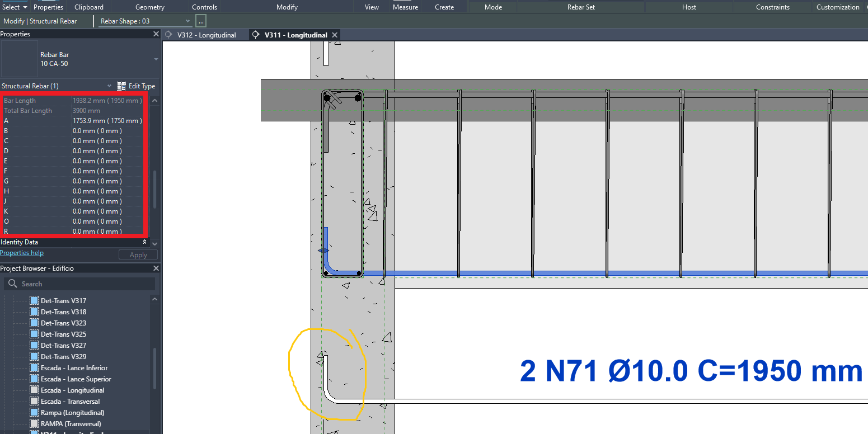Click the Apply button
868x434 pixels.
[138, 255]
